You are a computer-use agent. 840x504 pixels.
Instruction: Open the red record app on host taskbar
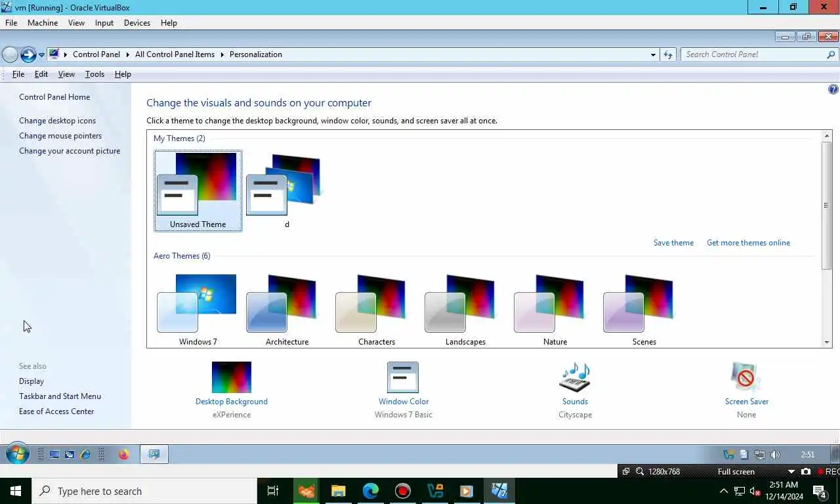tap(402, 491)
